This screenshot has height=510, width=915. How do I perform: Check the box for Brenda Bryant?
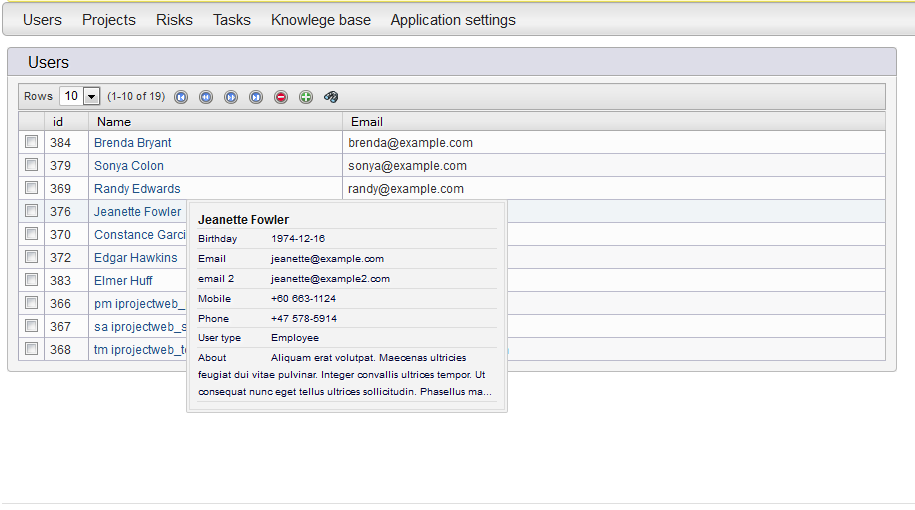click(32, 142)
